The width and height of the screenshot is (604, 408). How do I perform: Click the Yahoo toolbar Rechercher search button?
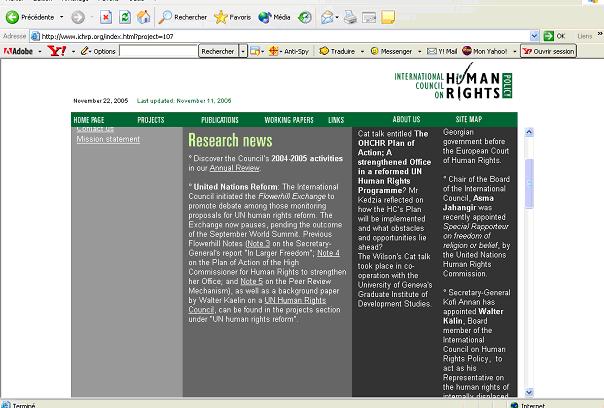click(218, 51)
